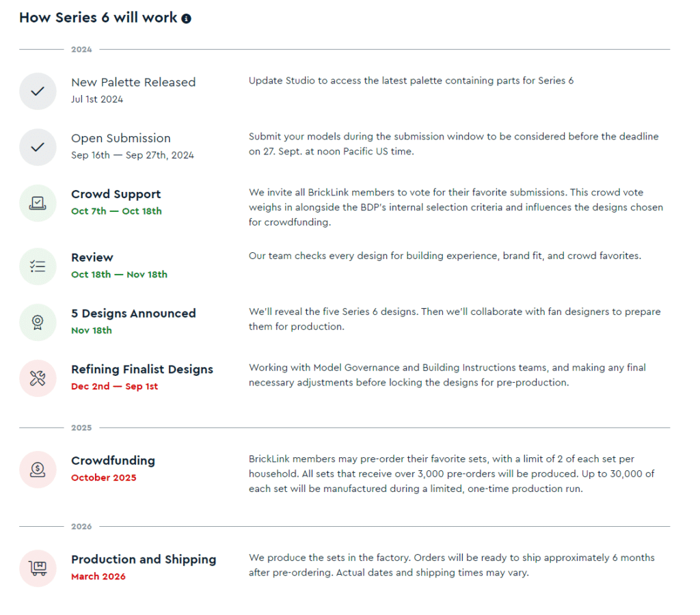Click the 5 Designs Announced award icon

[x=38, y=323]
